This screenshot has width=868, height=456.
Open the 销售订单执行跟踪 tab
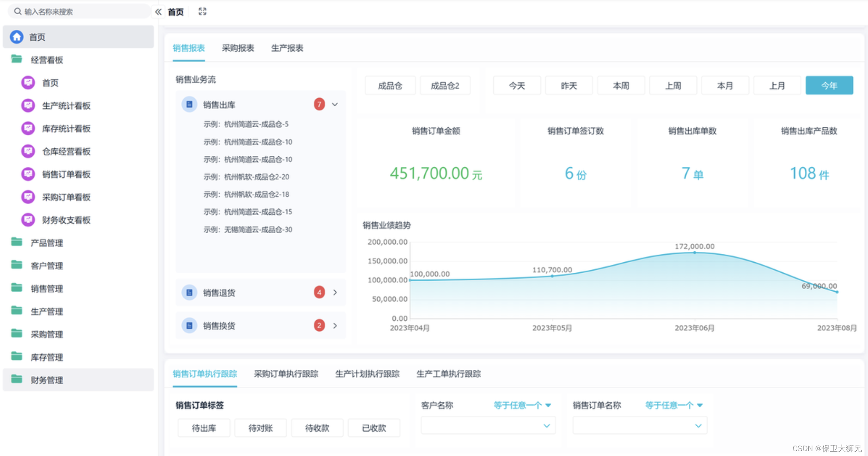click(205, 374)
